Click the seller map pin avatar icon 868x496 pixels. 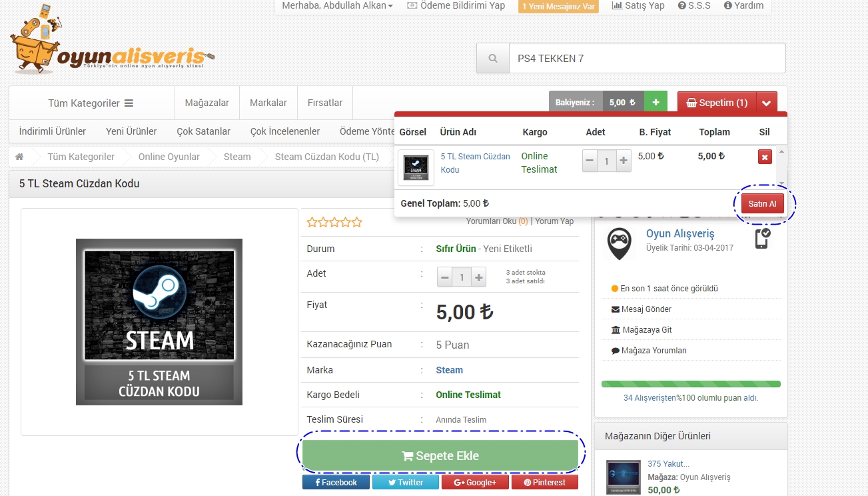coord(619,244)
